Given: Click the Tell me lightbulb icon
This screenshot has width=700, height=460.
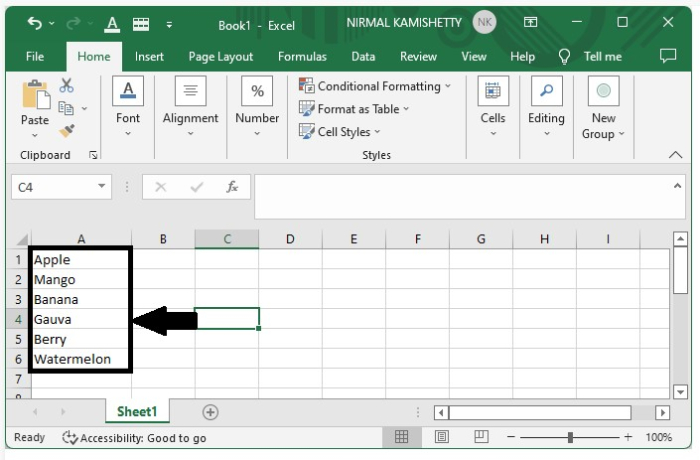Looking at the screenshot, I should 564,57.
